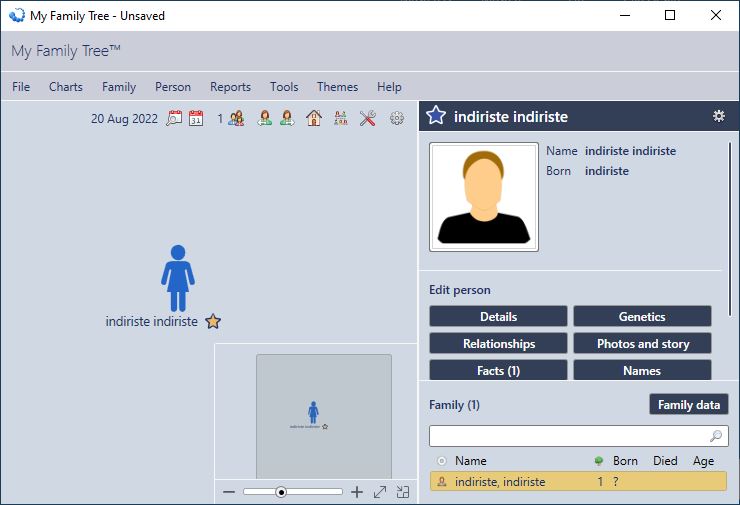Click the Names button
This screenshot has width=740, height=505.
click(x=642, y=370)
